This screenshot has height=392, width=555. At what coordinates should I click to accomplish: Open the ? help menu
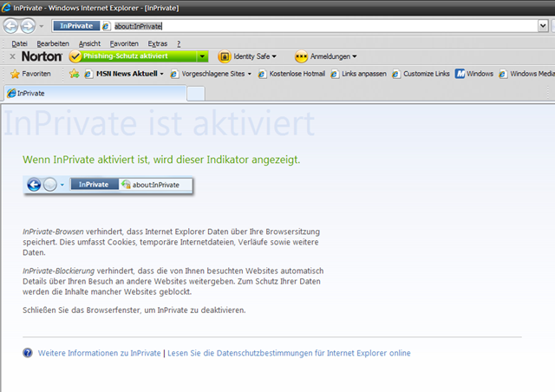pos(179,43)
